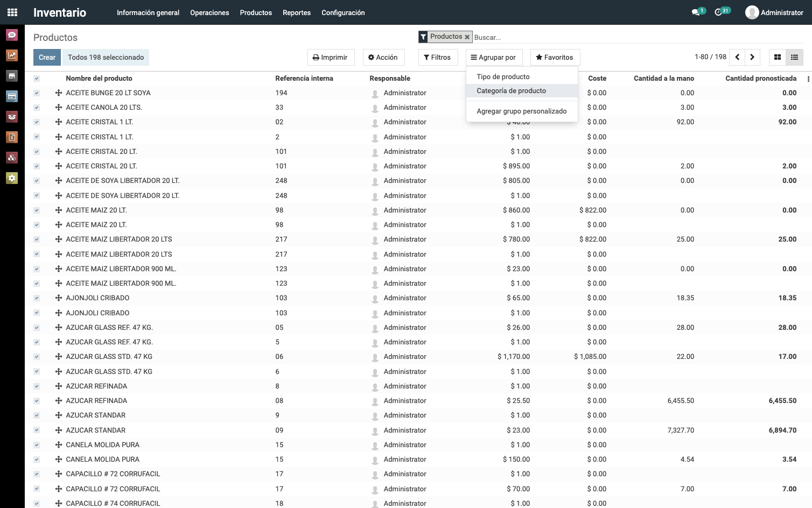Sort by Nombre del producto column header

[99, 79]
